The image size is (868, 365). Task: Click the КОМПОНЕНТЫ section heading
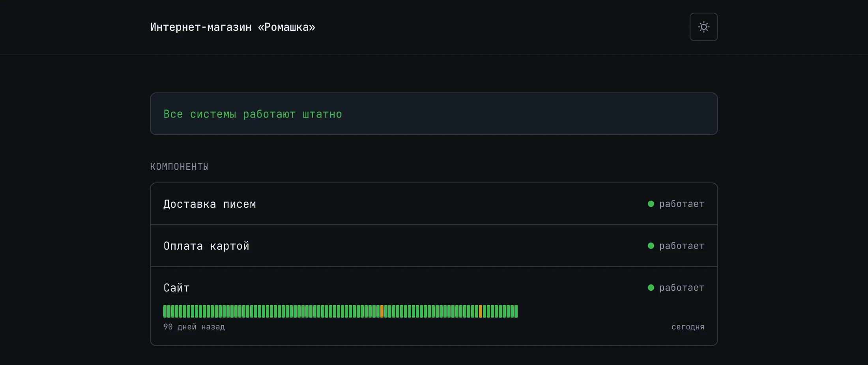pos(180,167)
